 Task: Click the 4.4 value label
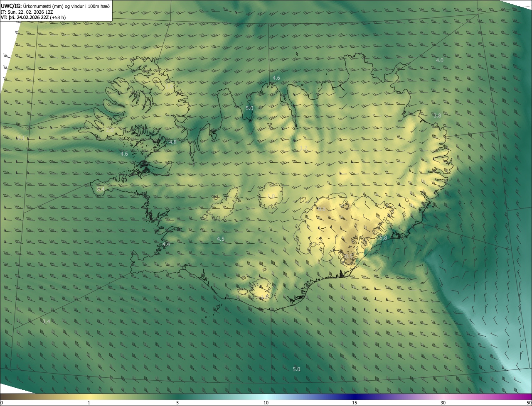click(x=166, y=244)
